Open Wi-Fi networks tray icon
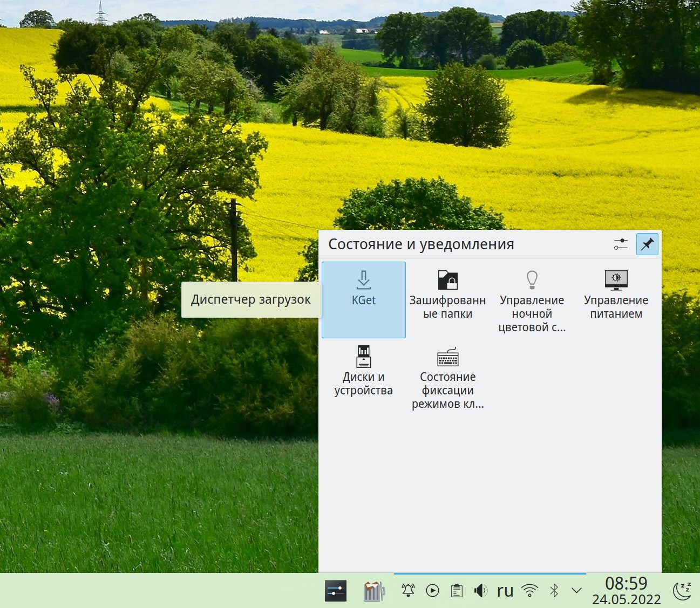 click(x=530, y=591)
